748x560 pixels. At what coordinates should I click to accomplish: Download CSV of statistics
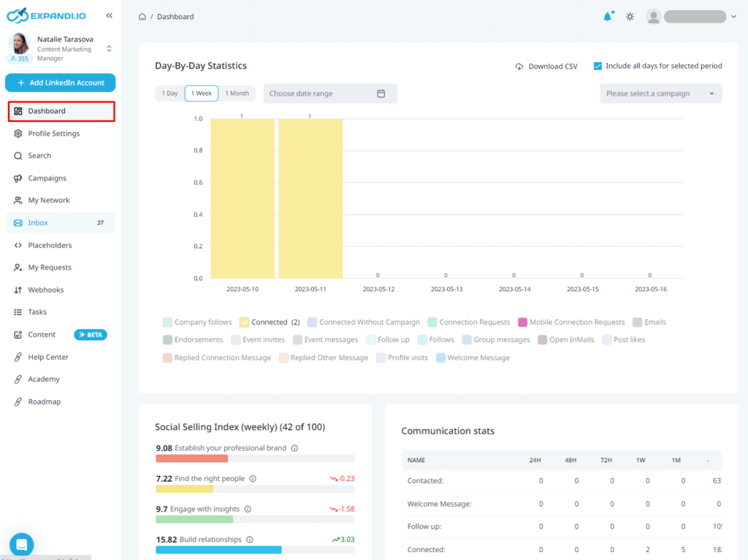point(546,66)
